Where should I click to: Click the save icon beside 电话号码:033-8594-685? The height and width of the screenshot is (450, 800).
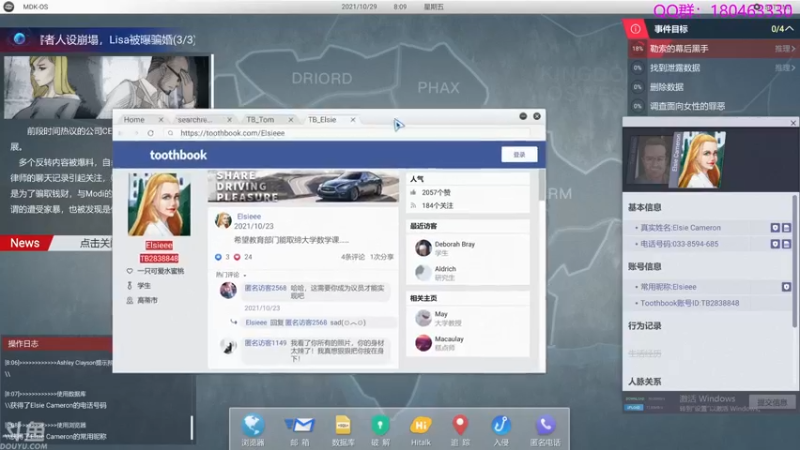(786, 244)
